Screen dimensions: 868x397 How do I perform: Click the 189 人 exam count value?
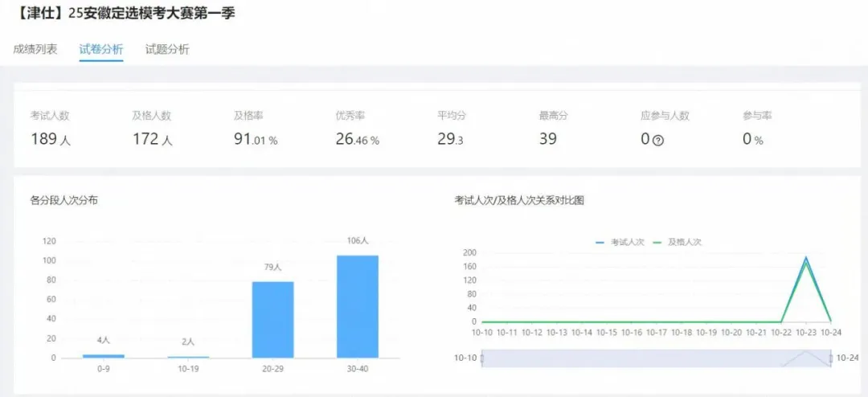pyautogui.click(x=51, y=139)
